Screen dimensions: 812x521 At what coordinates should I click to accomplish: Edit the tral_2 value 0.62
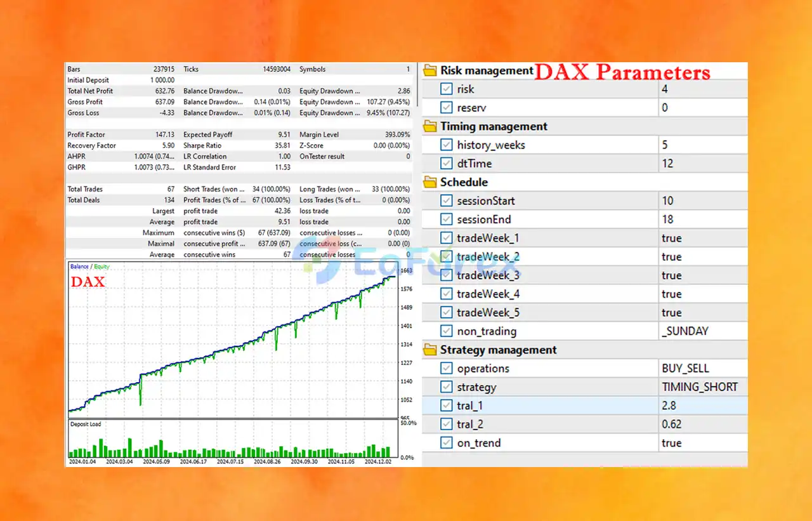coord(703,425)
